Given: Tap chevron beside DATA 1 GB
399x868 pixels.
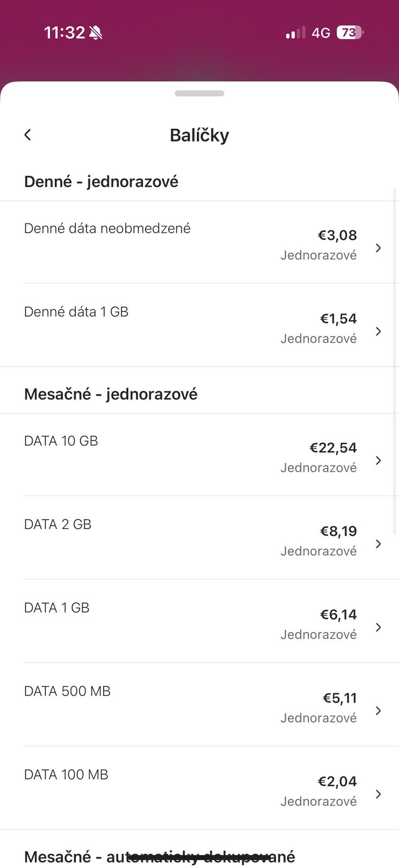Looking at the screenshot, I should 378,628.
